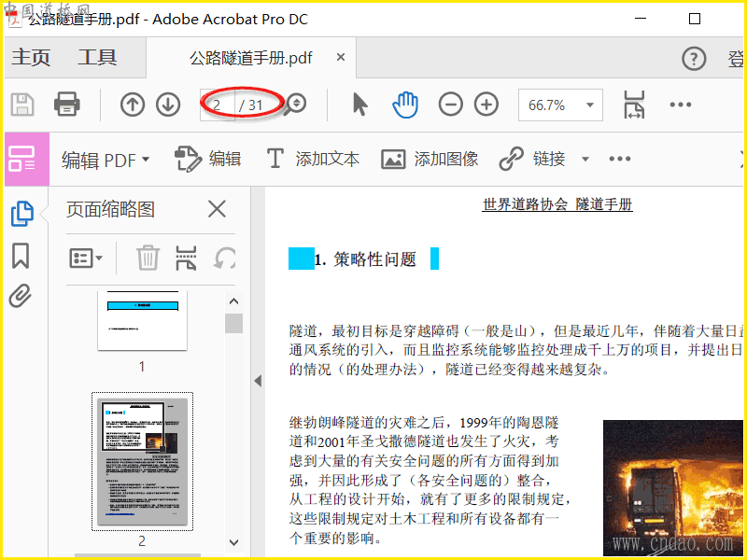747x560 pixels.
Task: Select page 2 thumbnail
Action: point(143,461)
